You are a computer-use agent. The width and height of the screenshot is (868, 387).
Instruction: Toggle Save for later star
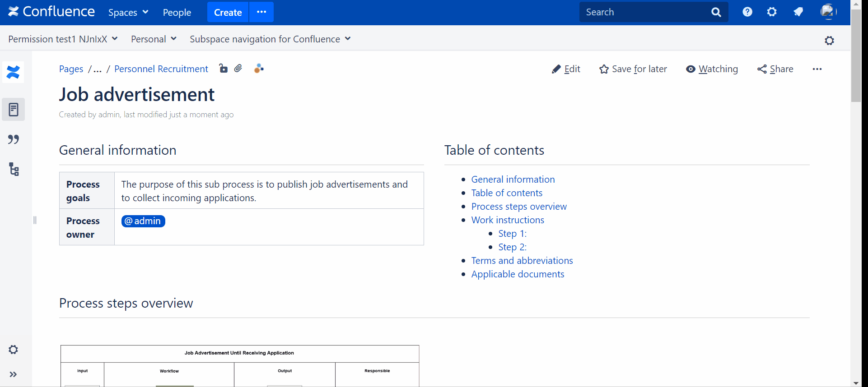tap(633, 69)
